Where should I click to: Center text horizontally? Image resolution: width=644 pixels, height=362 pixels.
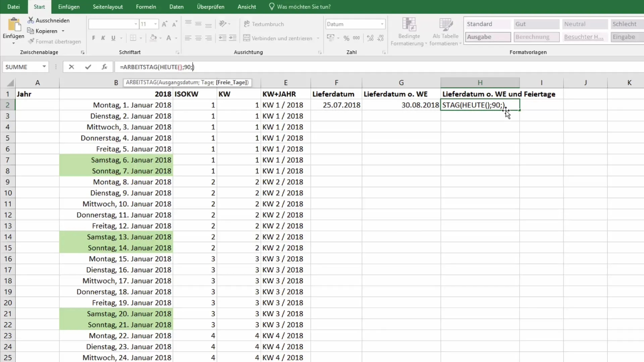click(198, 38)
